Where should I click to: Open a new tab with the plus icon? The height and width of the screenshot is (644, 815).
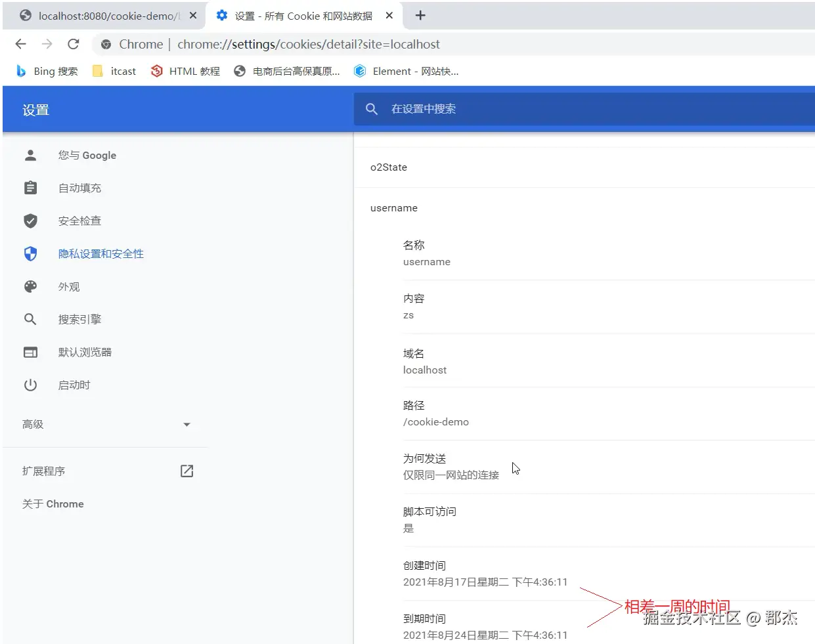[x=420, y=15]
